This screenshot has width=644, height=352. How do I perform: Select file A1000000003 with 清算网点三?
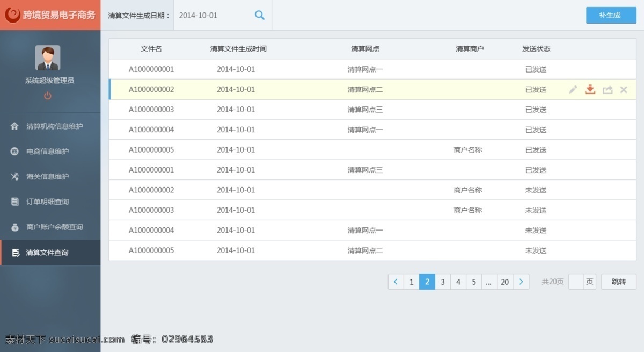click(x=372, y=110)
